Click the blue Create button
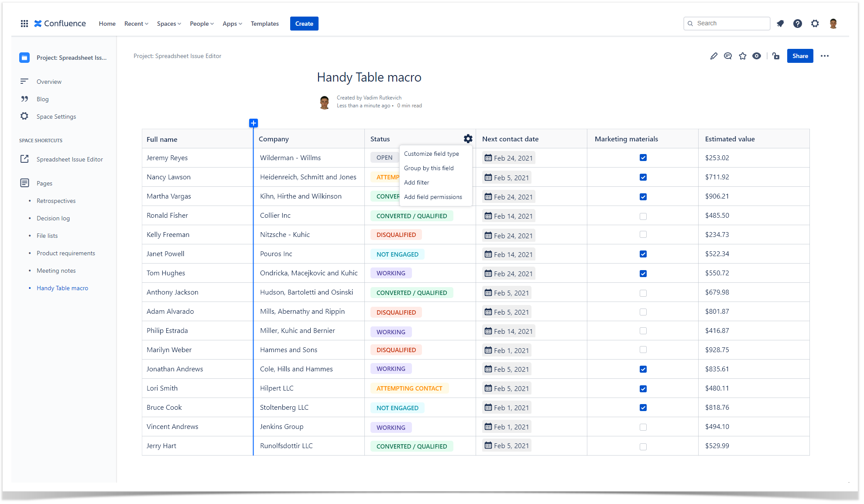Image resolution: width=864 pixels, height=504 pixels. tap(304, 24)
